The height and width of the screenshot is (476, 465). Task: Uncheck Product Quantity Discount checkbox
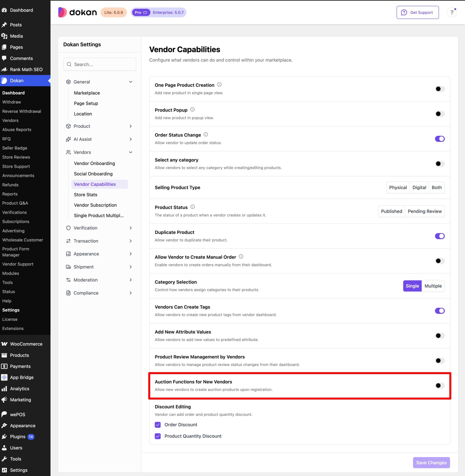click(x=158, y=436)
